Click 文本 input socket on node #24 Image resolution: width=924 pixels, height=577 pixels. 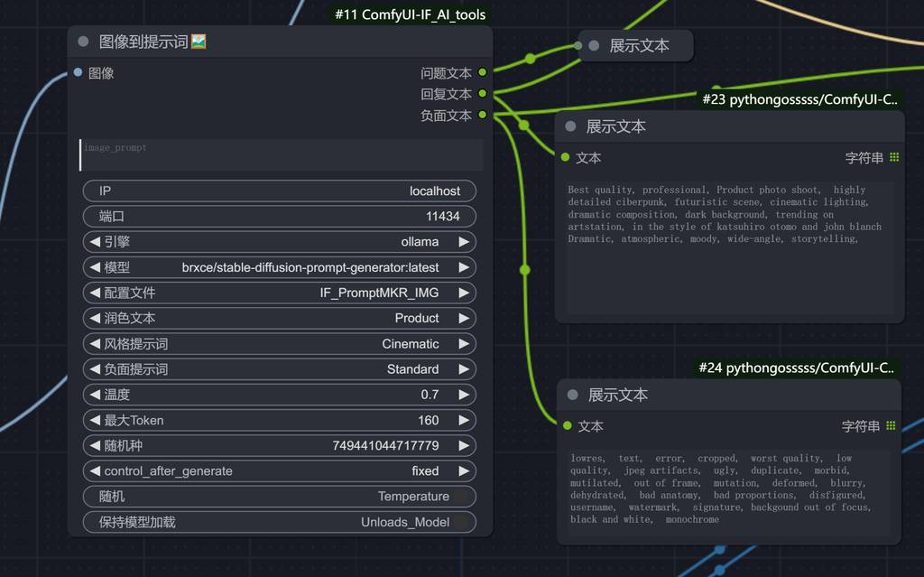point(567,425)
